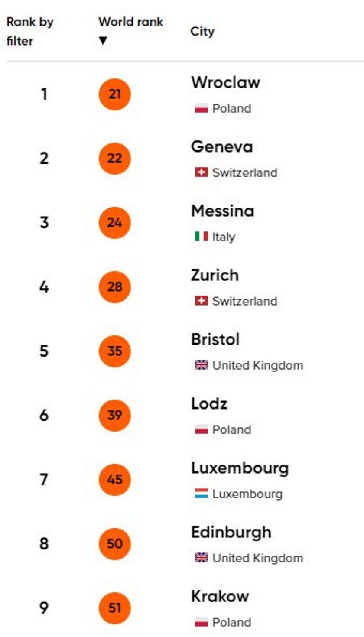Viewport: 364px width, 637px height.
Task: Toggle the World rank sort arrow
Action: click(103, 41)
